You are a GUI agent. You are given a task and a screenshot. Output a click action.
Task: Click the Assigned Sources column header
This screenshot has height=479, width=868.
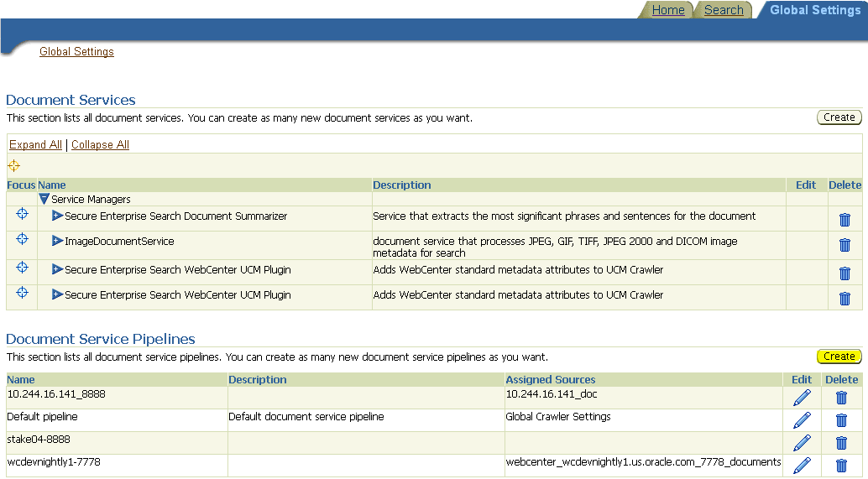(x=551, y=379)
